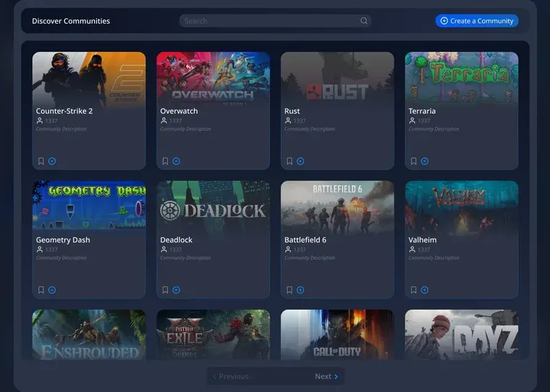Screen dimensions: 550x392
Task: Bookmark the Counter-Strike 2 community
Action: point(41,161)
